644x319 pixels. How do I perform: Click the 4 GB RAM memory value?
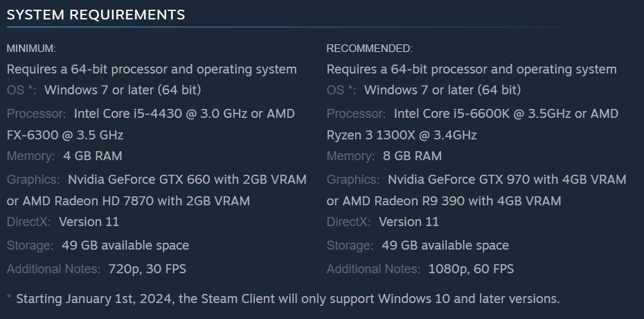tap(93, 156)
